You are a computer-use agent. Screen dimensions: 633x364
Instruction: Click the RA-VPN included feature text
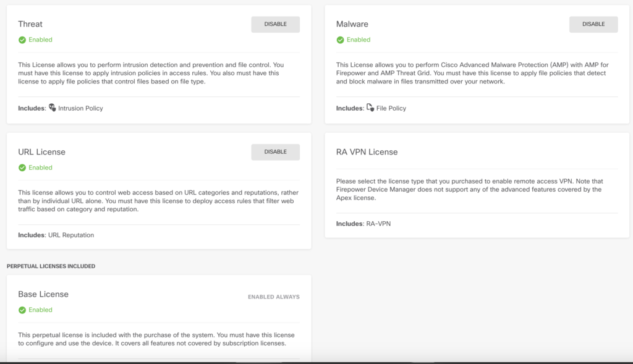378,224
